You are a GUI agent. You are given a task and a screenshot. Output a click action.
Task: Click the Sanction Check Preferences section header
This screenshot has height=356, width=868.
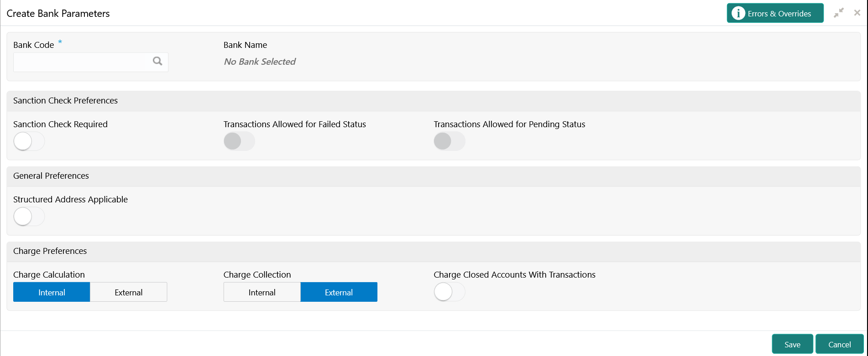tap(66, 101)
